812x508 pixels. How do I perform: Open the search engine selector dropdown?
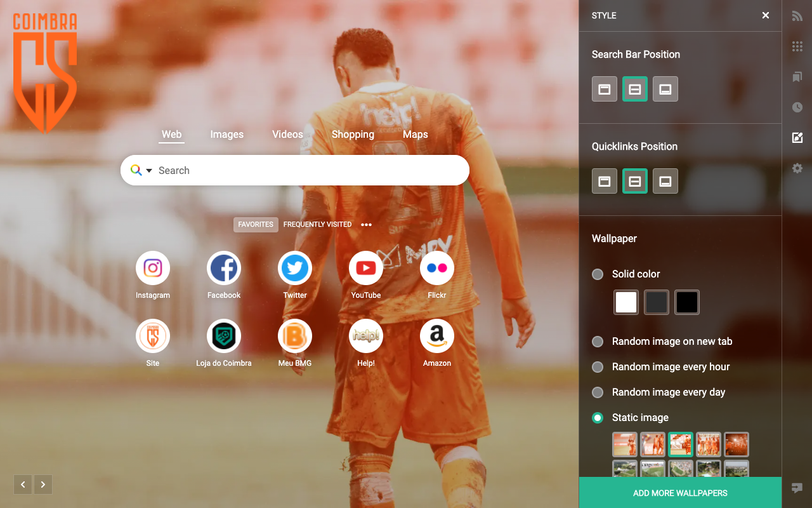pyautogui.click(x=141, y=170)
